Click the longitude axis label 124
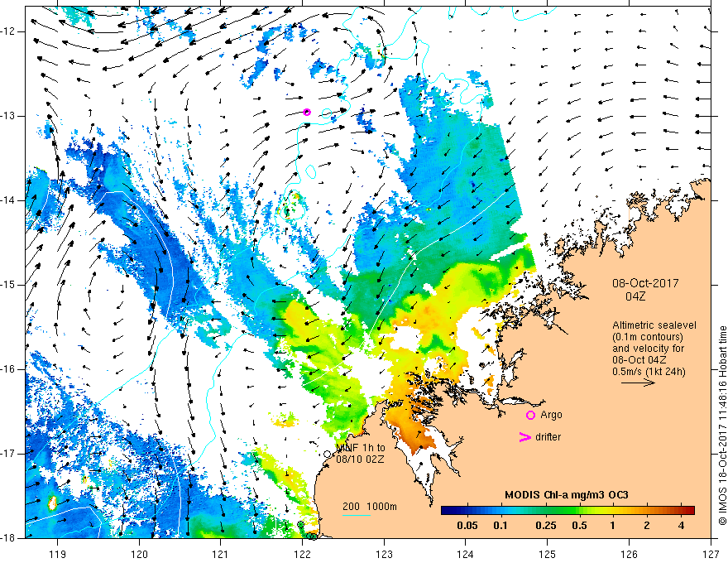 (x=466, y=554)
